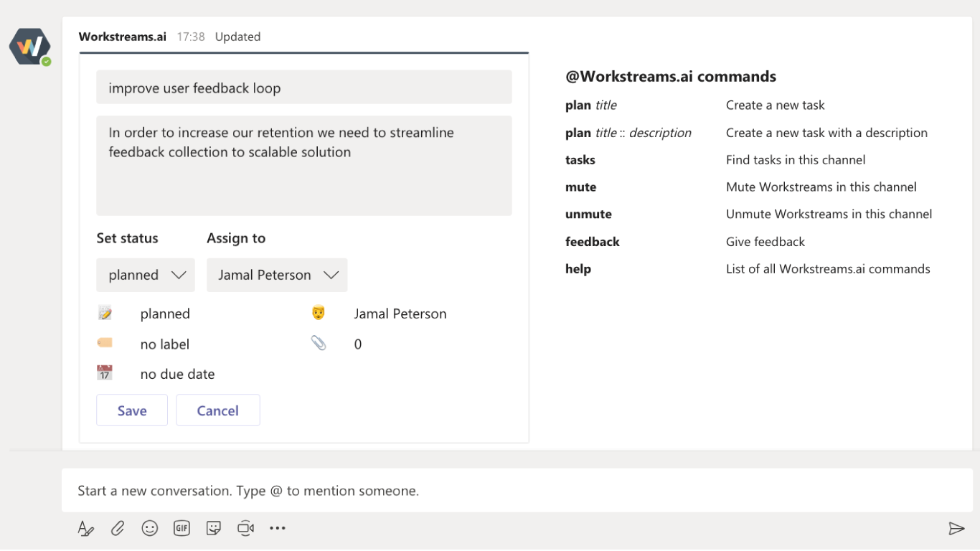Viewport: 980px width, 551px height.
Task: Open the emoji picker
Action: point(149,529)
